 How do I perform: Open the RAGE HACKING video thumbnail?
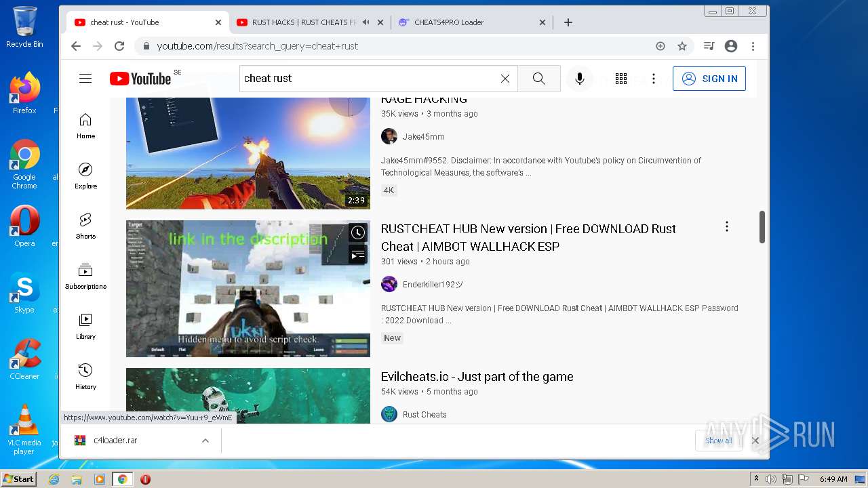(x=248, y=153)
